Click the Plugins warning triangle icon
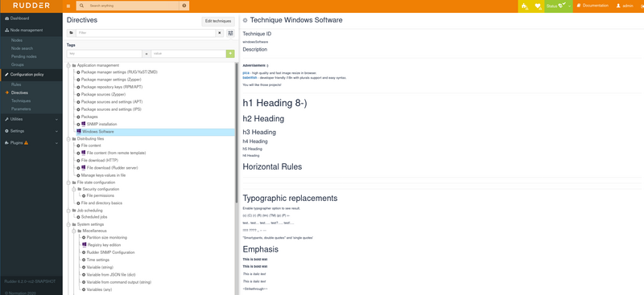Screen dimensions: 644x295 tap(27, 143)
